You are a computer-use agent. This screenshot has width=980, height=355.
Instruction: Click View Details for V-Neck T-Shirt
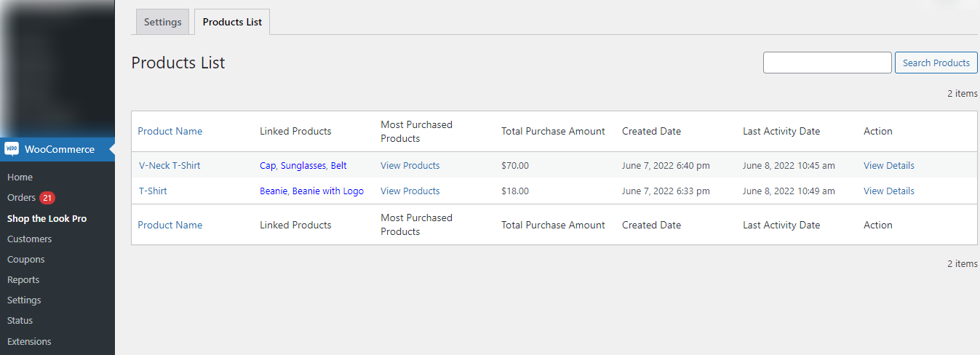coord(889,165)
